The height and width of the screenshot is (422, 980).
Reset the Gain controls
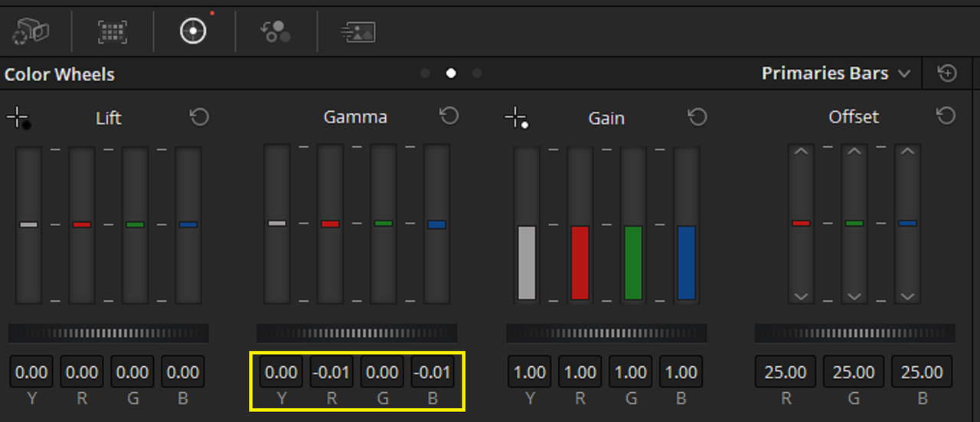pyautogui.click(x=697, y=116)
